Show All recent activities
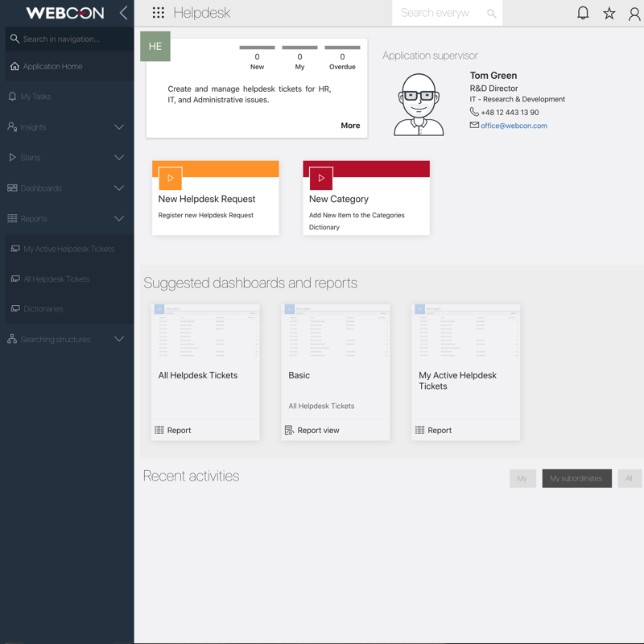Viewport: 644px width, 644px height. coord(629,478)
